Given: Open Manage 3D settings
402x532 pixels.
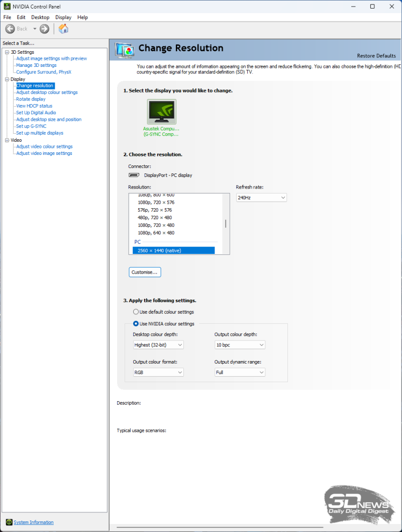Looking at the screenshot, I should [x=36, y=65].
